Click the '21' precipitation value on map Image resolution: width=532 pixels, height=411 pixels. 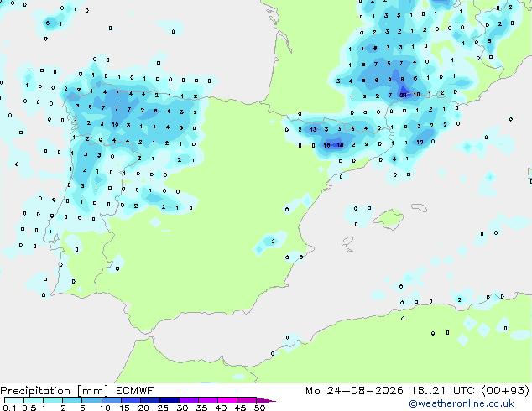[403, 96]
